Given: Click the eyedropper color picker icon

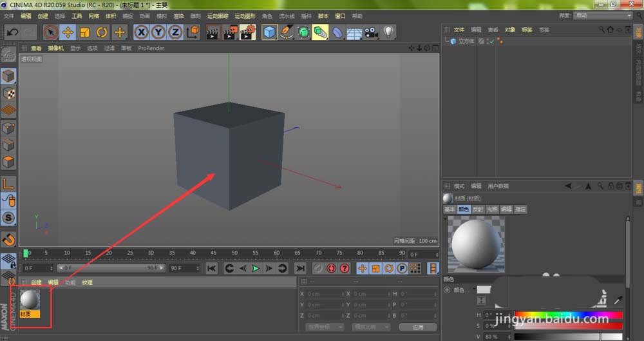Looking at the screenshot, I should [x=619, y=300].
